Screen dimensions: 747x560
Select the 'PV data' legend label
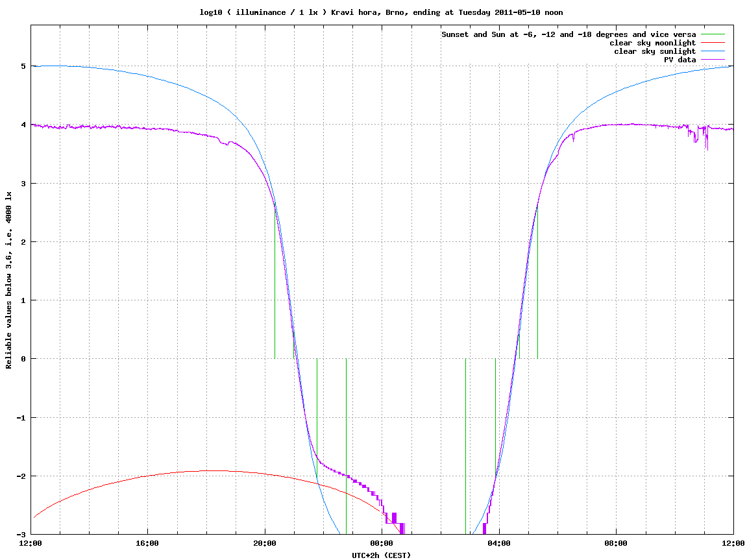pyautogui.click(x=680, y=60)
